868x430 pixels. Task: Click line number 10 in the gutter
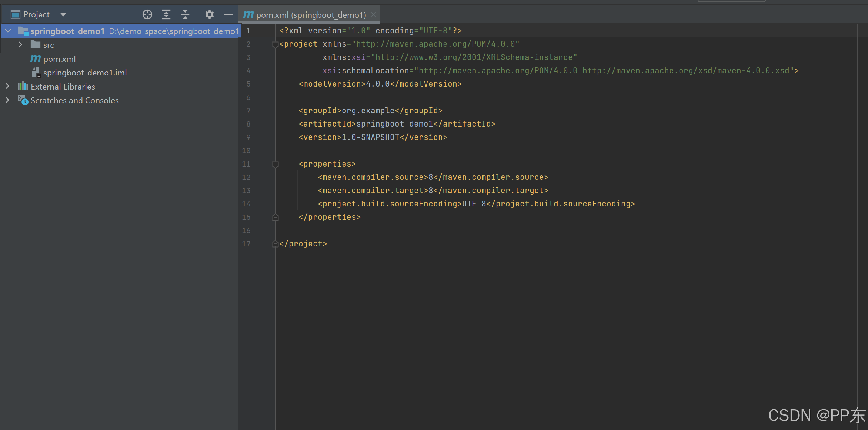click(x=246, y=151)
